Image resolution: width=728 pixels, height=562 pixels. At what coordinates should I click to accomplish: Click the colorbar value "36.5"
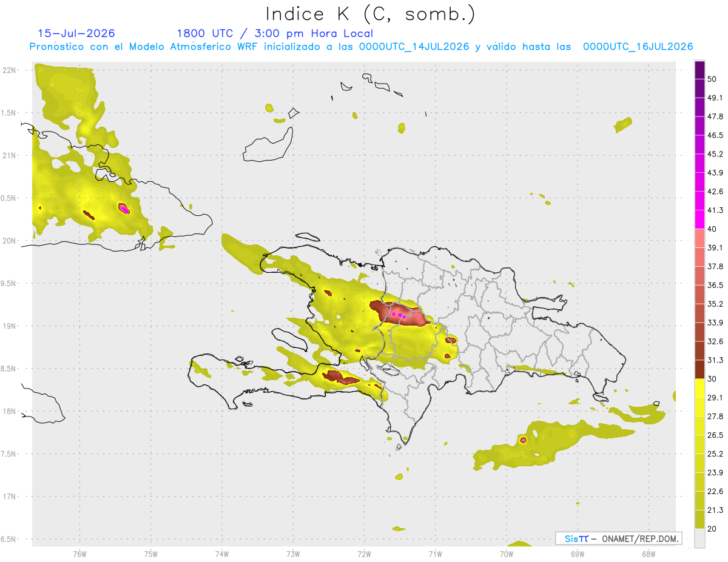pyautogui.click(x=715, y=285)
